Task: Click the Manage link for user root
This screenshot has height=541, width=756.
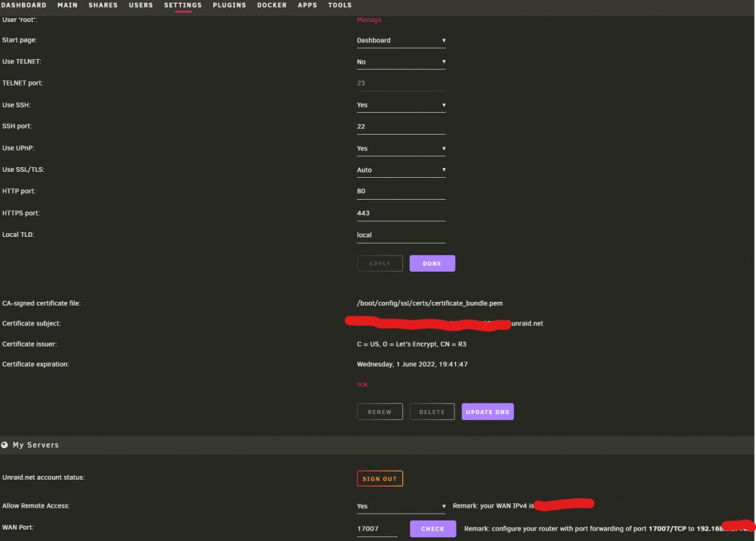Action: tap(369, 20)
